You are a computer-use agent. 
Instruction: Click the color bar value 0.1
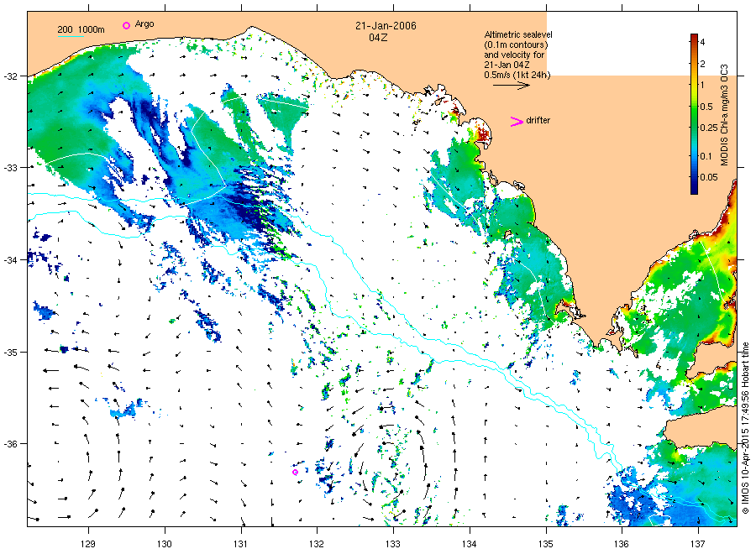tap(706, 156)
